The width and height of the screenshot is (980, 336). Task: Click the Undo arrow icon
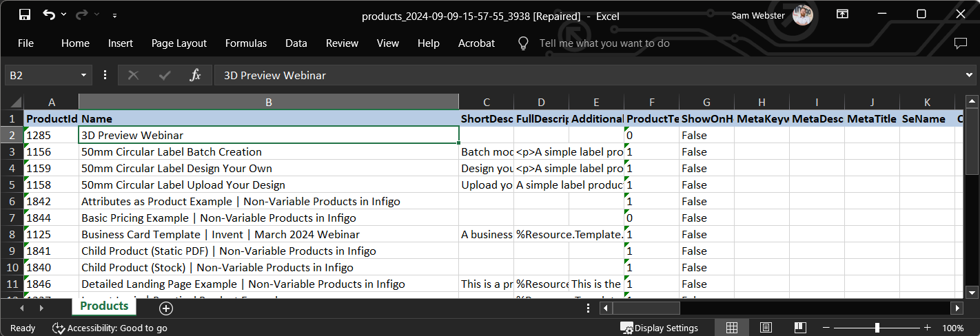point(49,14)
